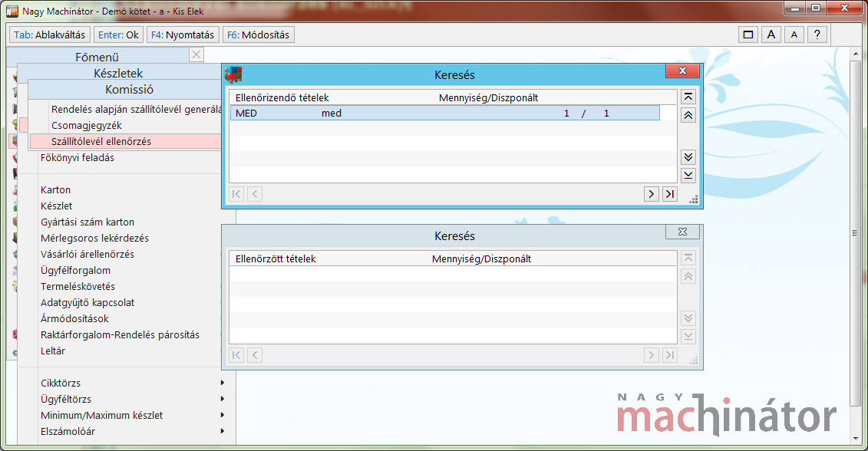Click the Ellenőrizendő tételek column header

pyautogui.click(x=282, y=98)
